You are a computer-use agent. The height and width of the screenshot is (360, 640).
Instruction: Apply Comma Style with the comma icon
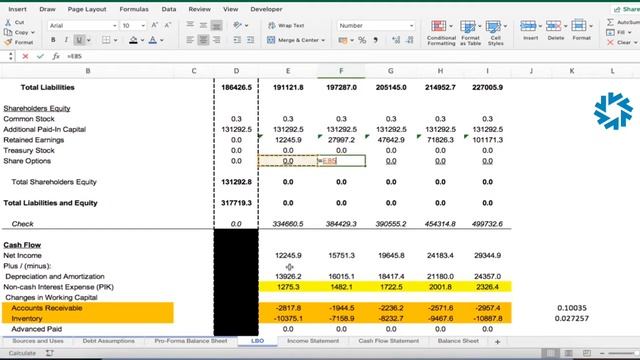pos(376,40)
